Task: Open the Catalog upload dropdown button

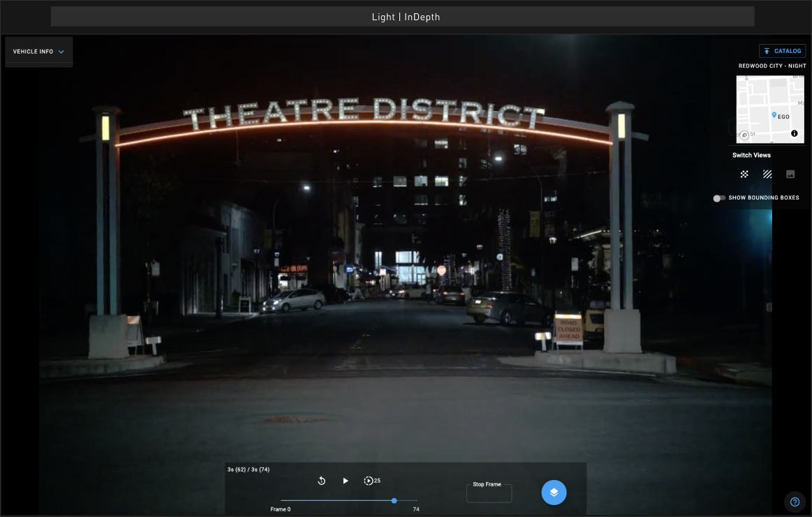Action: (x=782, y=50)
